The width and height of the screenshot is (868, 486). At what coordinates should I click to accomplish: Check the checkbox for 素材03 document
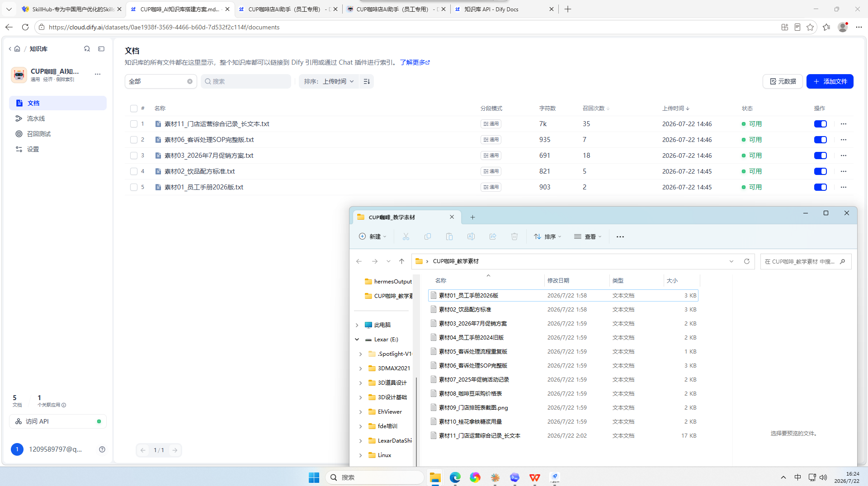pyautogui.click(x=134, y=156)
